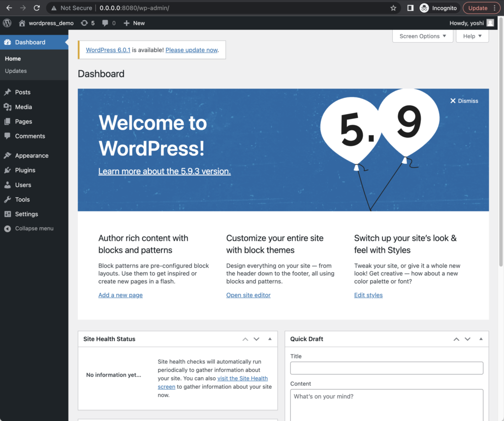Screen dimensions: 504x421
Task: Open the Settings menu label
Action: click(x=27, y=214)
